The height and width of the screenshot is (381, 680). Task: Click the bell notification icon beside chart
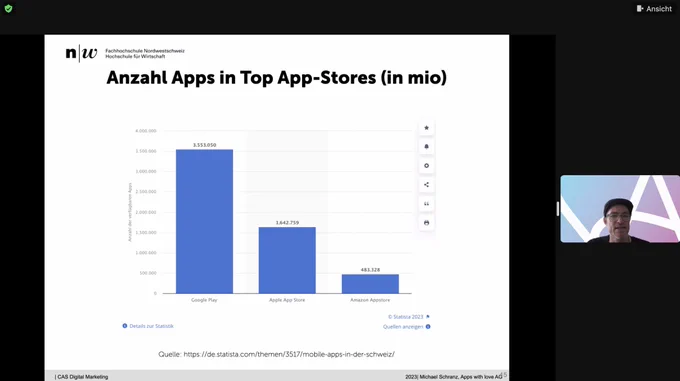pyautogui.click(x=426, y=147)
